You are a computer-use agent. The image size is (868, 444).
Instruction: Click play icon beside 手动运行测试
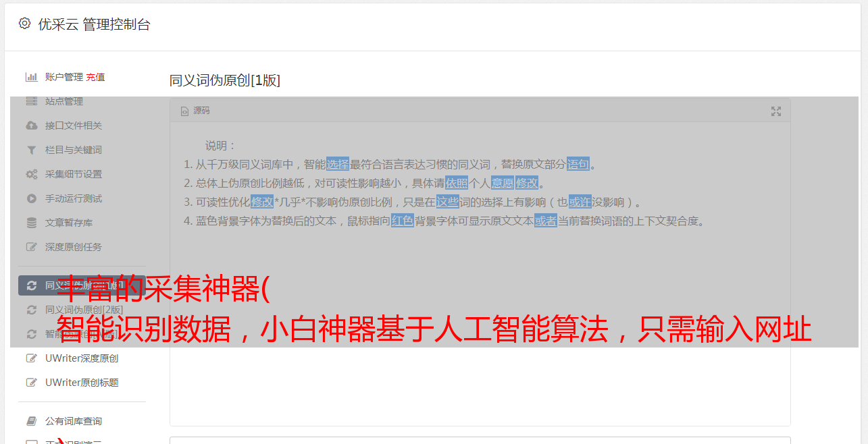[x=31, y=198]
